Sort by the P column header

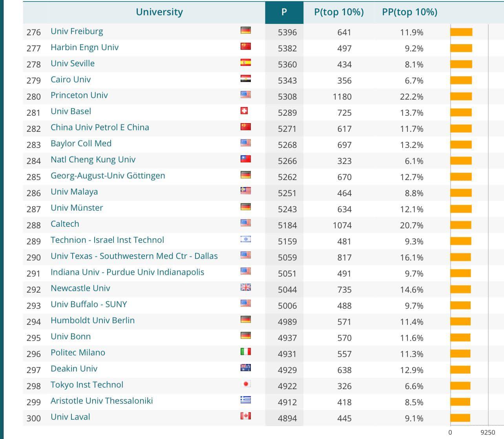point(284,12)
